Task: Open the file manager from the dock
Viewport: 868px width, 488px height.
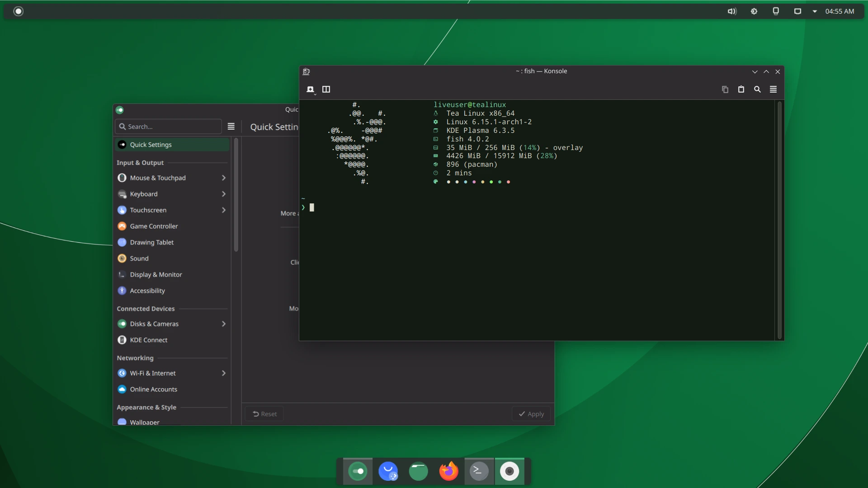Action: [x=418, y=471]
